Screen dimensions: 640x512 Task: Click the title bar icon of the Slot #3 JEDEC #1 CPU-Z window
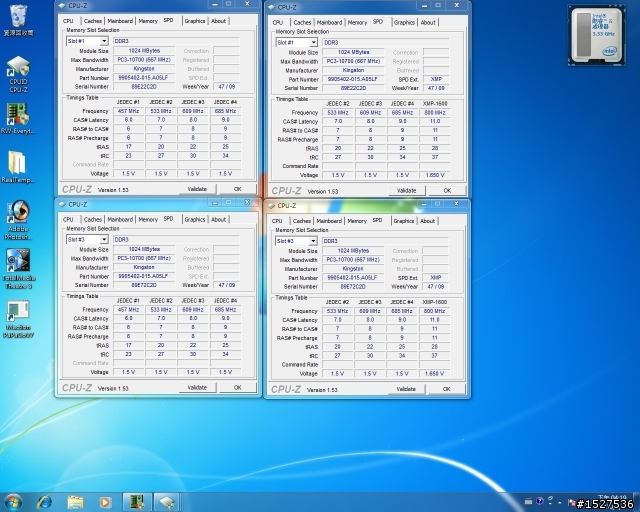point(62,204)
